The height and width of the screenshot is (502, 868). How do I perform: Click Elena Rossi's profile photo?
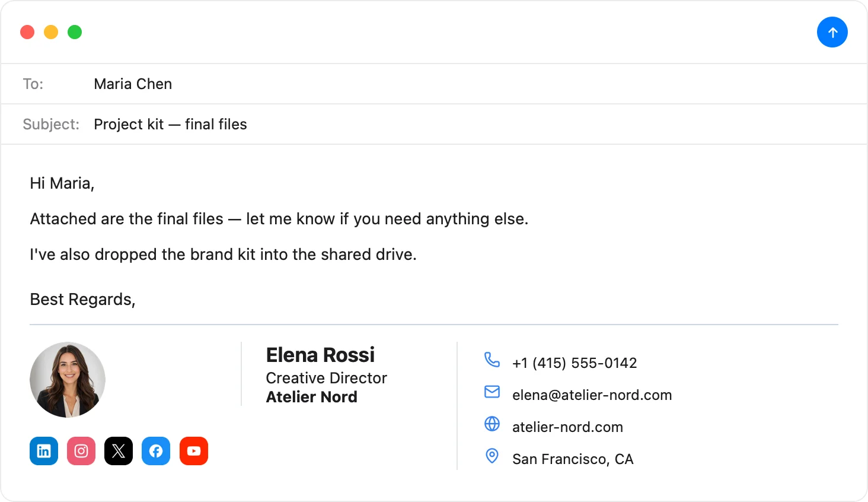tap(68, 380)
